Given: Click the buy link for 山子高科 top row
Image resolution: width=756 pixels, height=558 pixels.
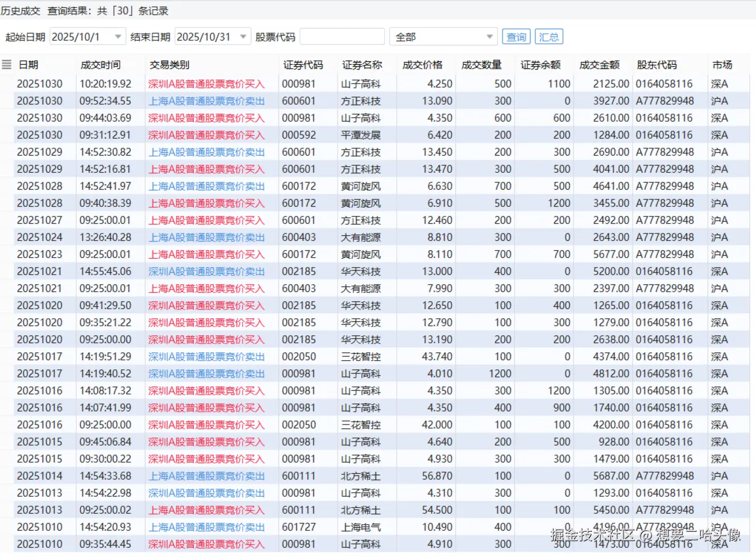Looking at the screenshot, I should coord(206,84).
